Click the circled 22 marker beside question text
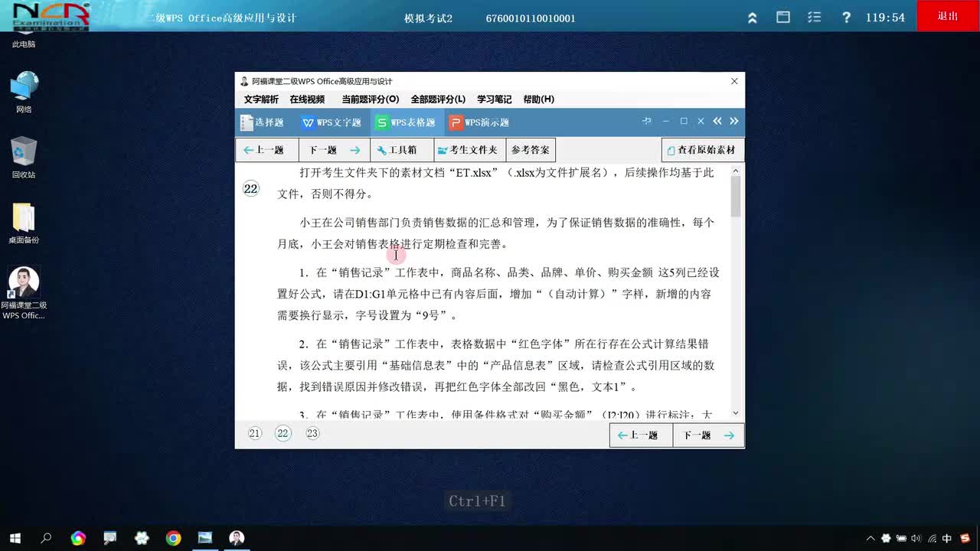The width and height of the screenshot is (980, 551). (251, 188)
